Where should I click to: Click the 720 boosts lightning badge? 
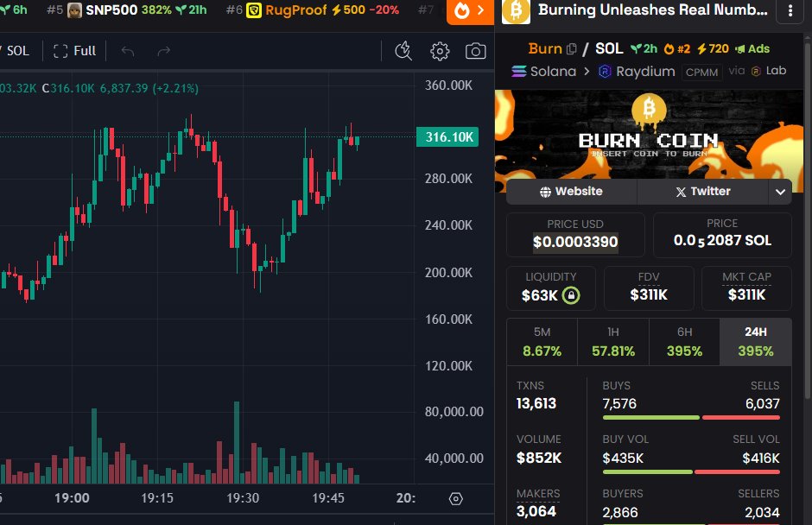713,48
